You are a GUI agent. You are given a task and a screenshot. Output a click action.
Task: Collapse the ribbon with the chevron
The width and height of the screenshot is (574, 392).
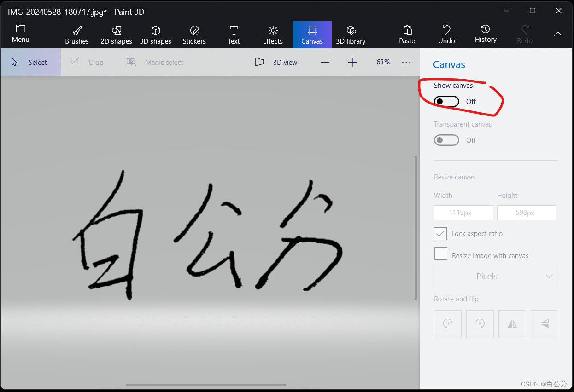pyautogui.click(x=558, y=34)
